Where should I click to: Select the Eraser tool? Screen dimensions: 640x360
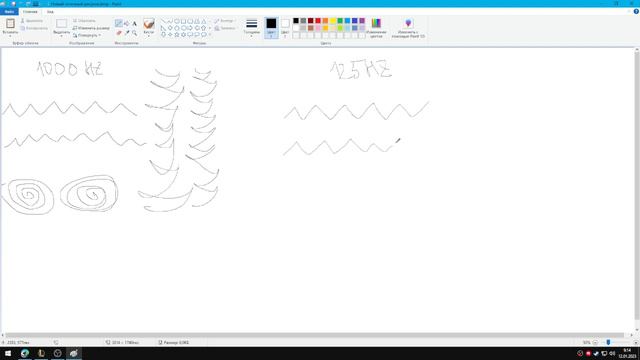pos(119,33)
